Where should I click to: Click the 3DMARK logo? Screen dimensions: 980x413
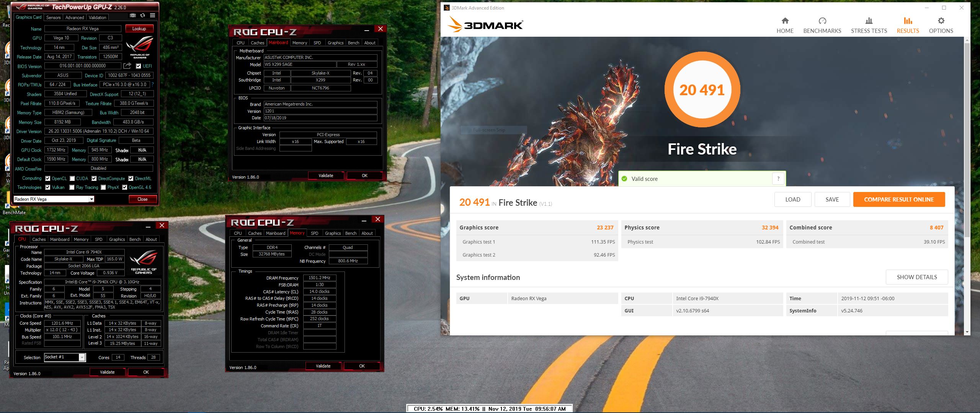coord(485,24)
